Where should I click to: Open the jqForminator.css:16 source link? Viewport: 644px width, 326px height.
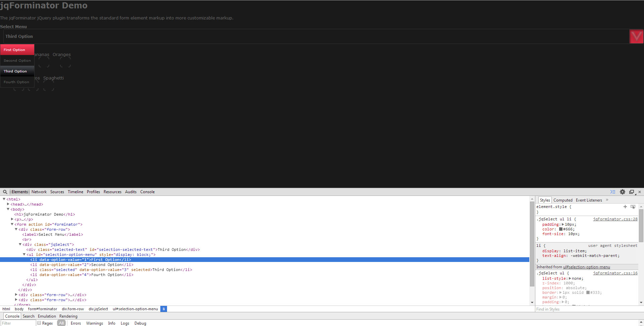point(615,273)
